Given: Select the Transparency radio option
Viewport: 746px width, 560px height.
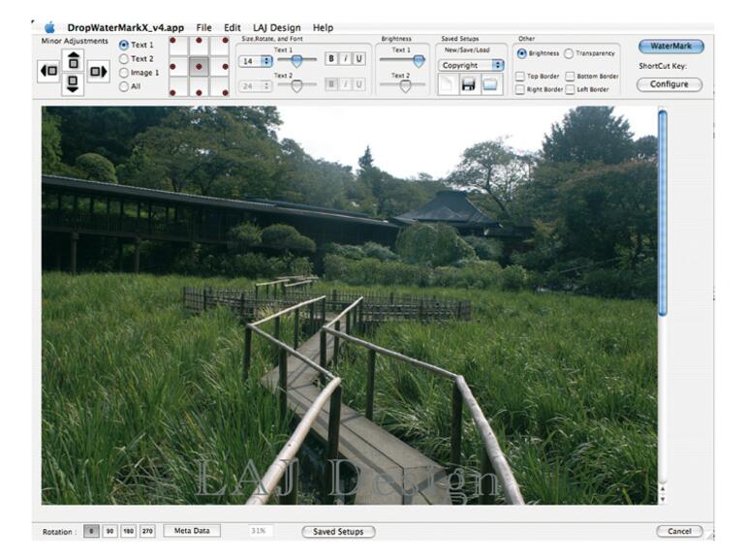Looking at the screenshot, I should tap(569, 53).
